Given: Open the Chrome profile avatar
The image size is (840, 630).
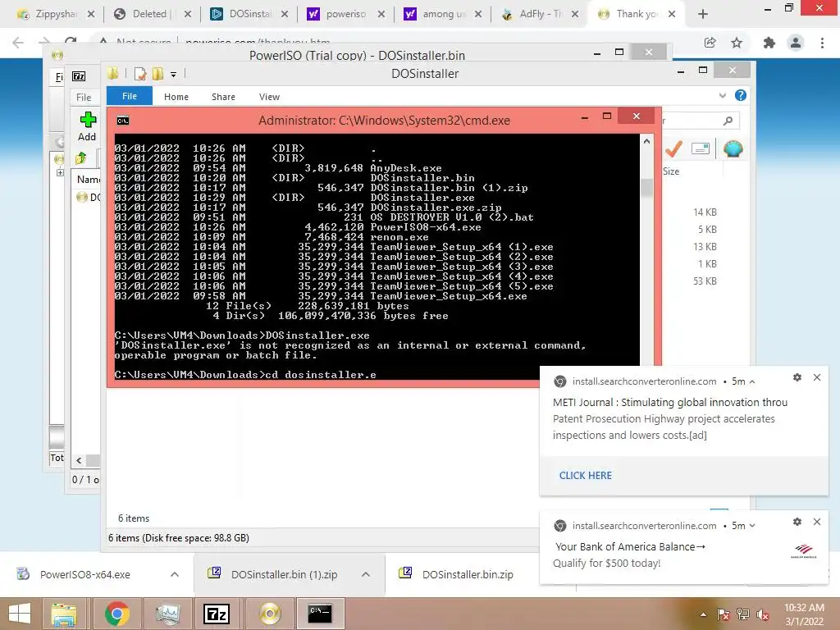Looking at the screenshot, I should (x=796, y=43).
